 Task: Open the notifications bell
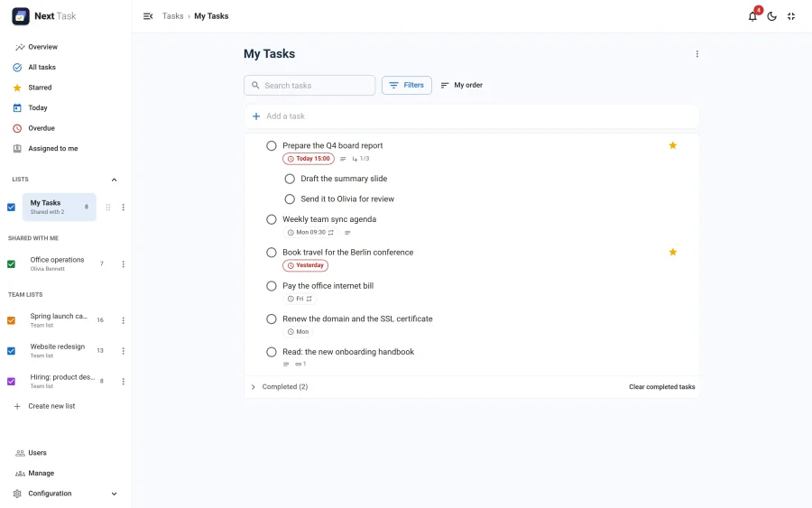click(752, 16)
